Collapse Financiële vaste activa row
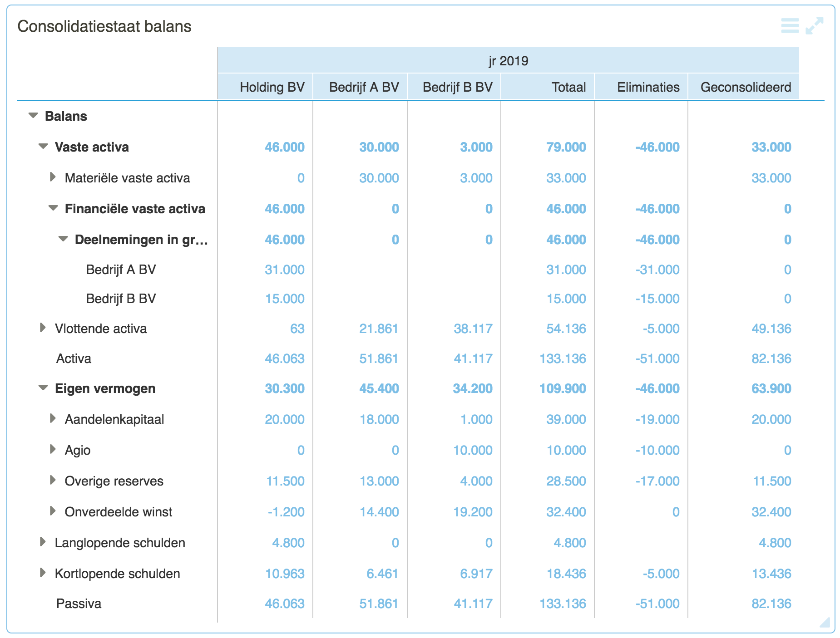 pyautogui.click(x=53, y=208)
